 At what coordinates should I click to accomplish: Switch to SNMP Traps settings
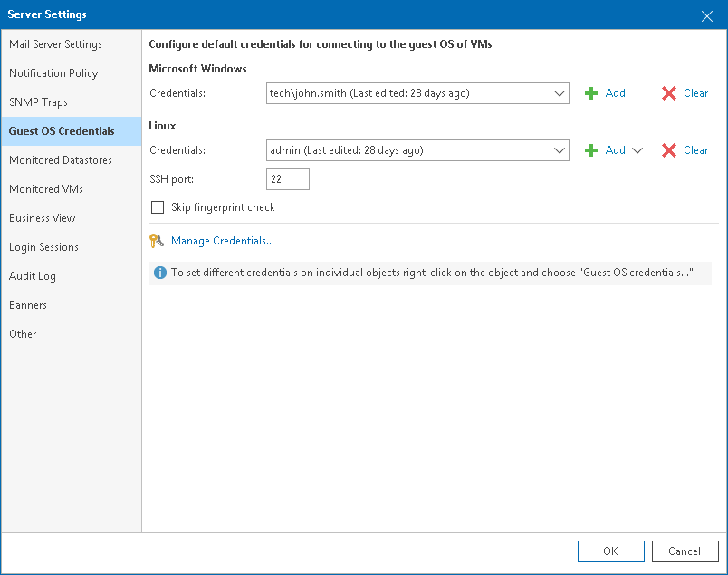click(38, 101)
